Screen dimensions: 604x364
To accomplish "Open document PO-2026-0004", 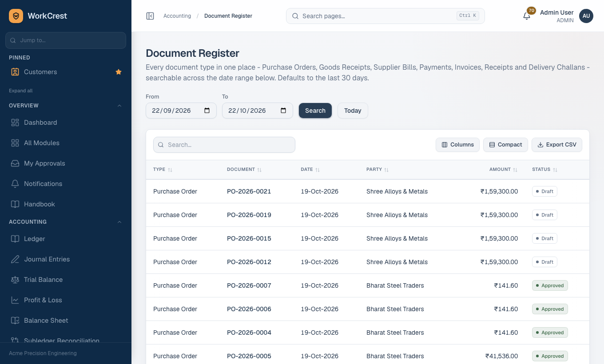I will (249, 332).
